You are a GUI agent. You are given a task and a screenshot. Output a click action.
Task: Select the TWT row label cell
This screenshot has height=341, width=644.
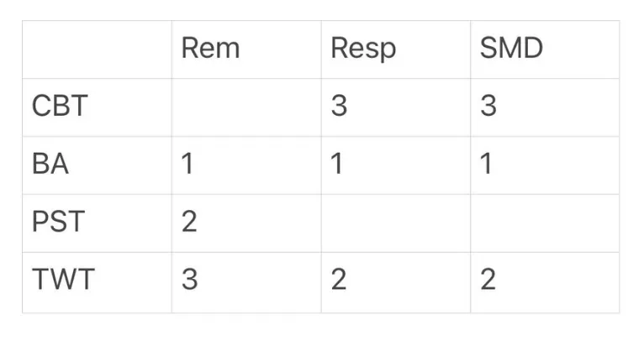coord(97,281)
